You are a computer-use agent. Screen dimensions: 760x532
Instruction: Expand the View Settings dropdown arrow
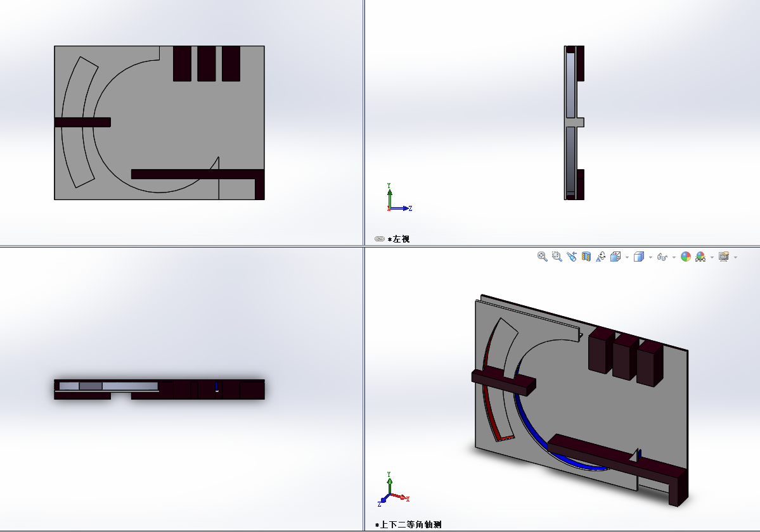click(x=736, y=257)
